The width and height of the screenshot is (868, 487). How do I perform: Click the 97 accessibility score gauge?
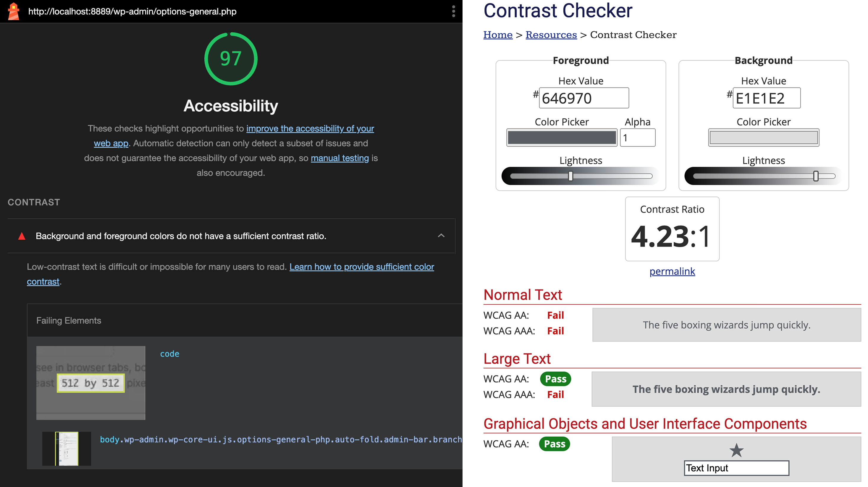(231, 59)
